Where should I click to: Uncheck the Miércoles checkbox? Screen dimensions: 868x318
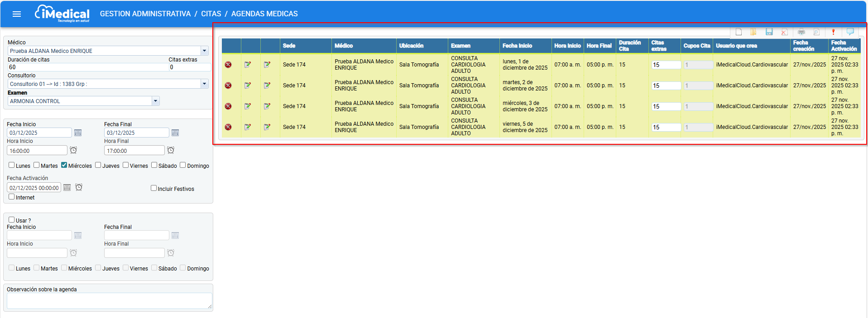(x=64, y=165)
